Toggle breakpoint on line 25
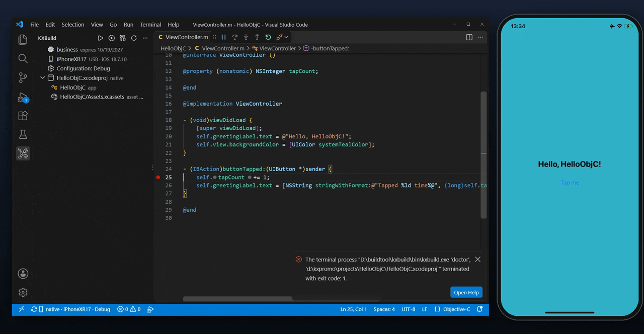This screenshot has width=644, height=334. click(158, 177)
